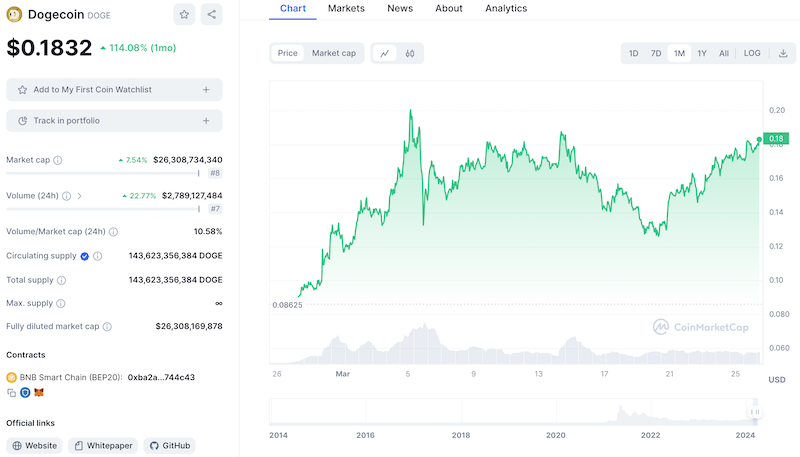Screen dimensions: 800x457
Task: Open the Chart tab
Action: (x=293, y=9)
